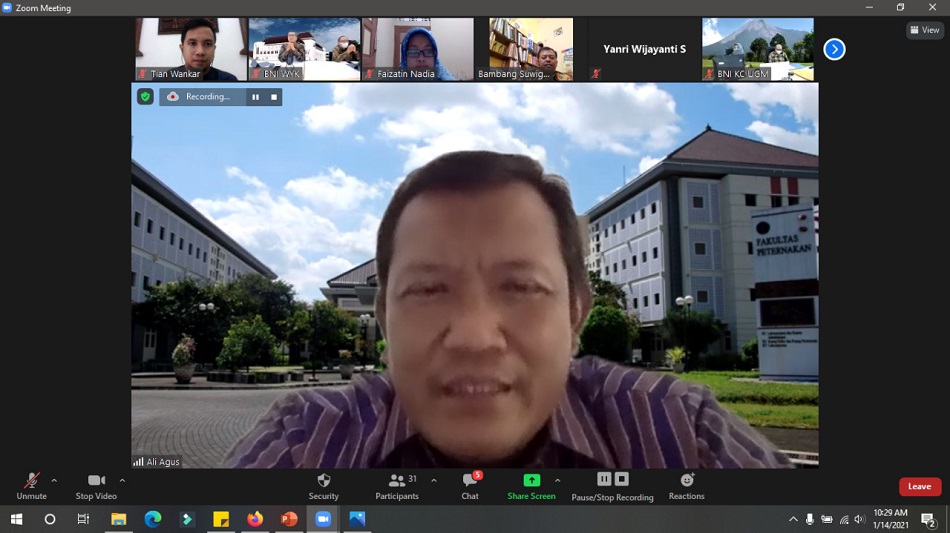
Task: Show next participants with blue arrow
Action: coord(834,49)
